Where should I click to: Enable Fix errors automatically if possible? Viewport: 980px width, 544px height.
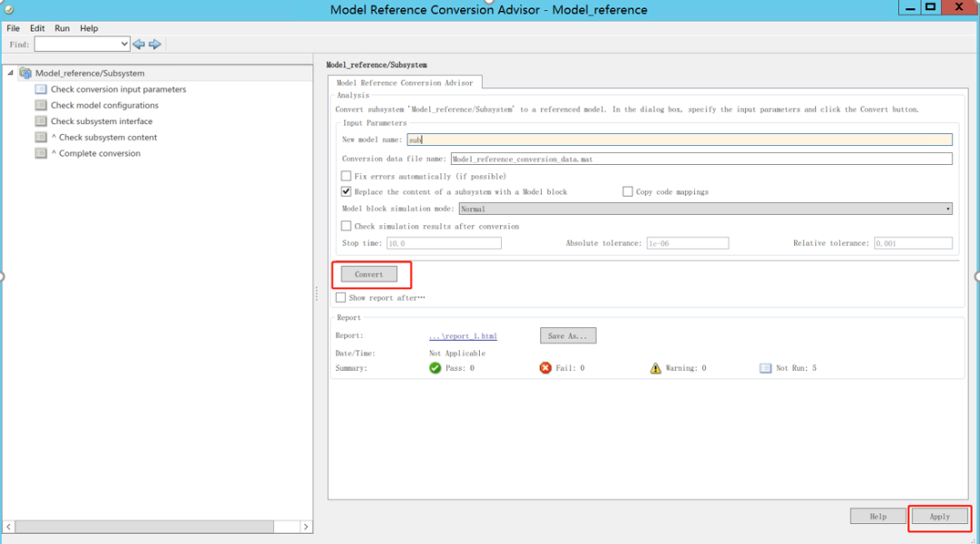(346, 176)
